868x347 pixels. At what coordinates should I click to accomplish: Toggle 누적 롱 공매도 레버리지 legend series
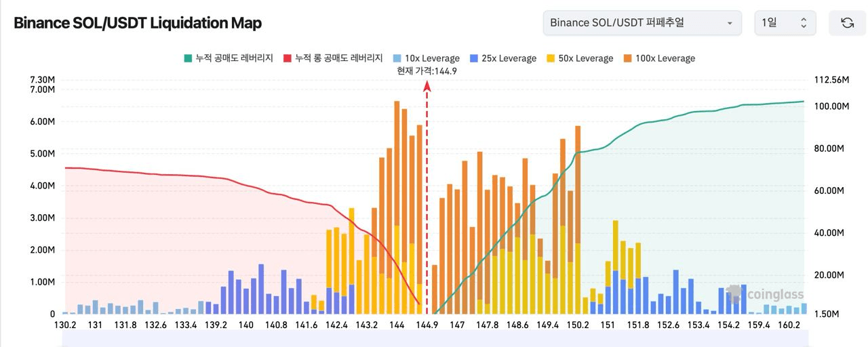333,58
